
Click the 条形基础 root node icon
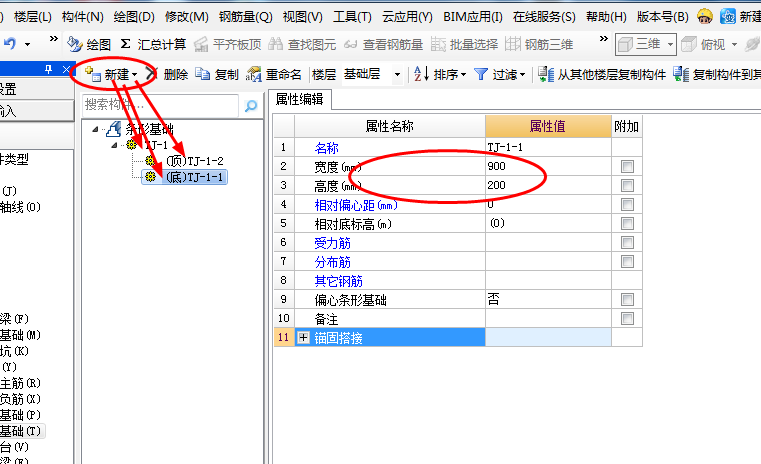(114, 129)
